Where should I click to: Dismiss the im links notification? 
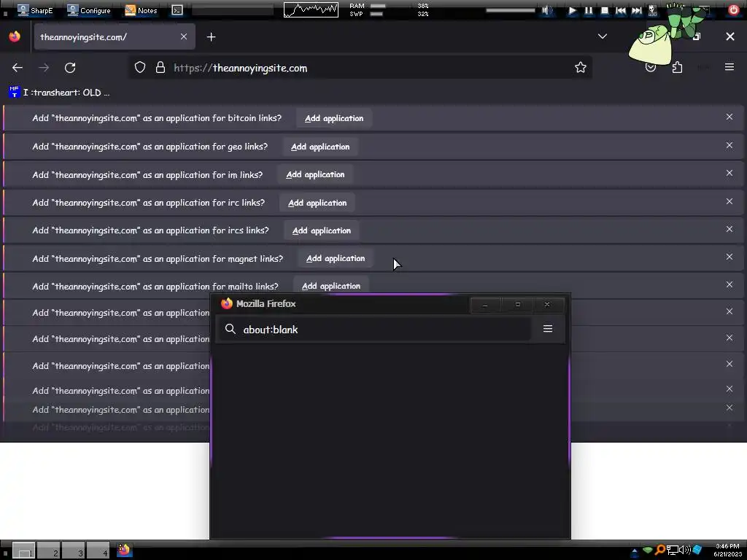(729, 174)
